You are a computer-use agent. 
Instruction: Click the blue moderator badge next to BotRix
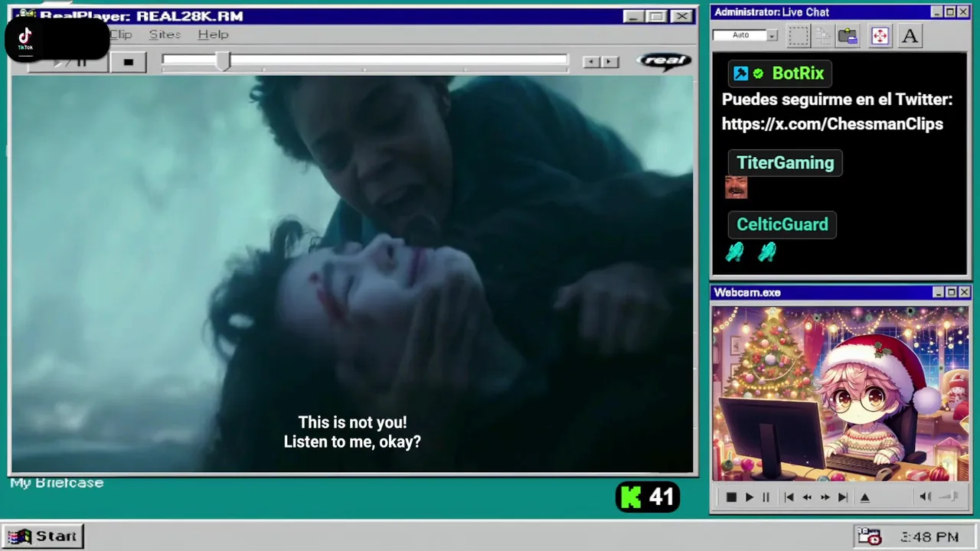740,73
